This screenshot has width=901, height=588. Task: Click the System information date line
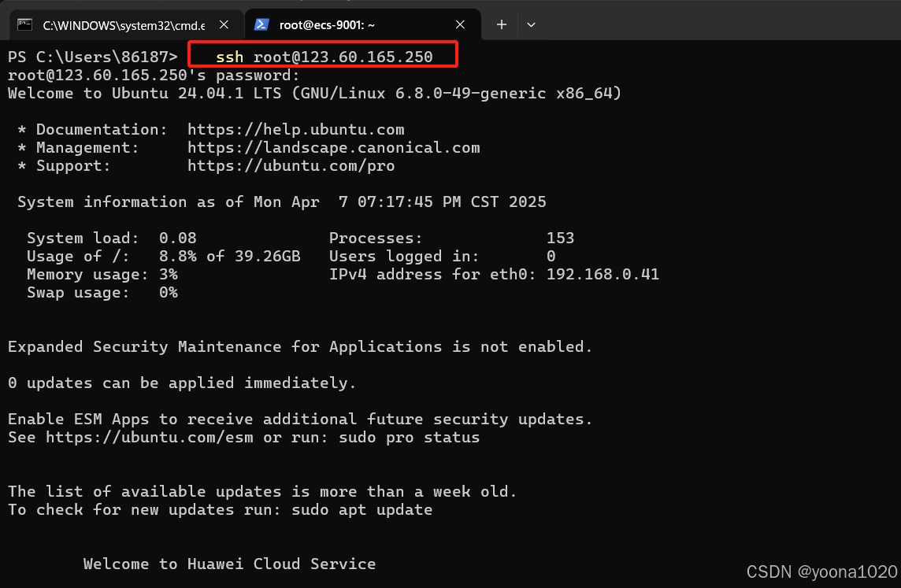(282, 202)
